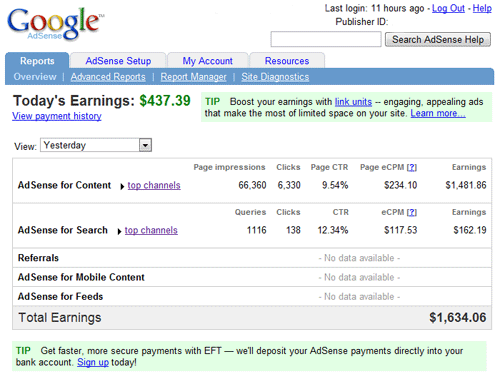Viewport: 500px width, 374px height.
Task: Expand arrow beside AdSense for Search channels
Action: click(119, 231)
